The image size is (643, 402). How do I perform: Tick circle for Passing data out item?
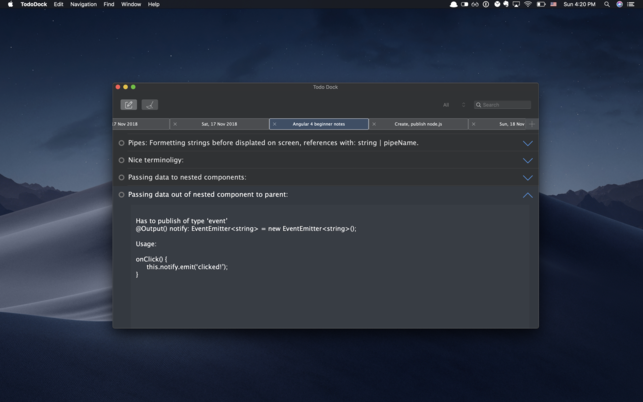click(121, 194)
